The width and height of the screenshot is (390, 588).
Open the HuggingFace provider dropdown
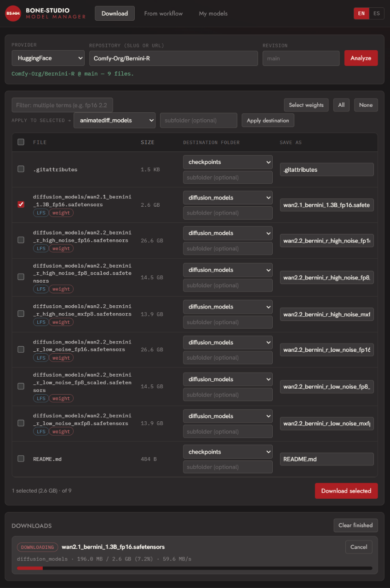pos(48,58)
